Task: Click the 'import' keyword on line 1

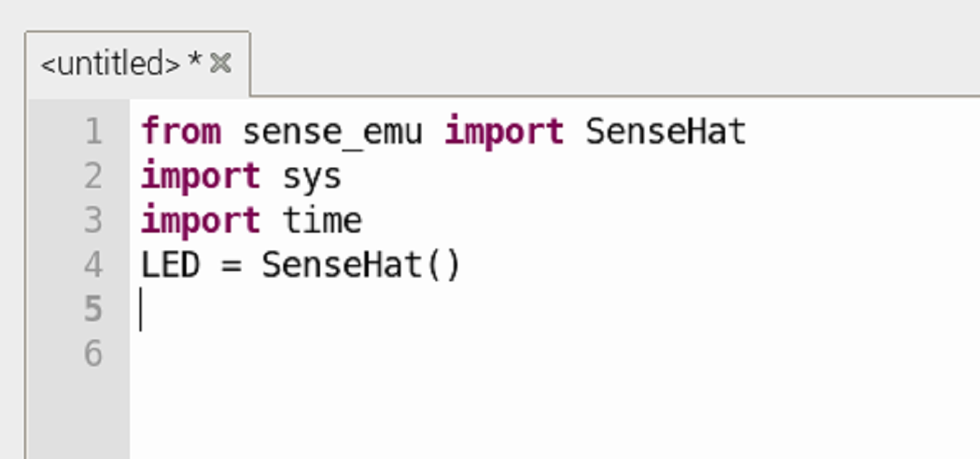Action: [505, 132]
